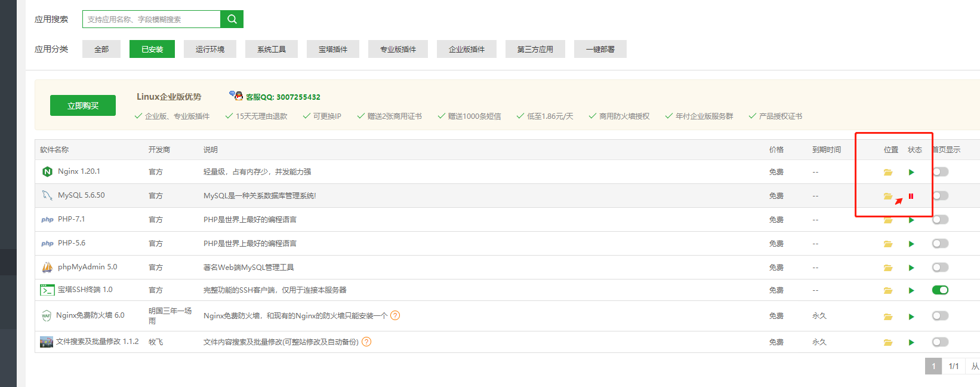Open the 宝塔SSH终端 1.0 software name
This screenshot has width=980, height=387.
point(85,290)
